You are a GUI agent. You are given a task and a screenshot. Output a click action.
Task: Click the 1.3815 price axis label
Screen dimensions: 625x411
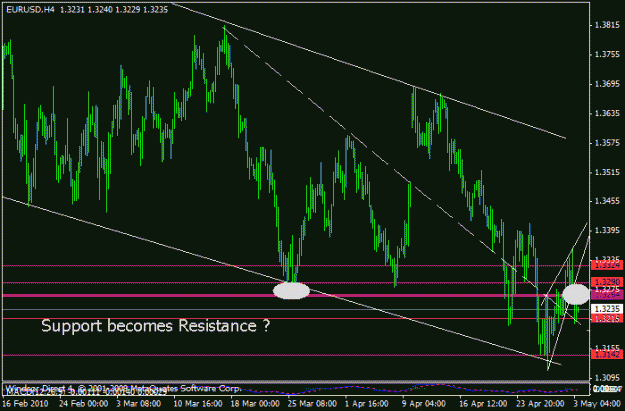tap(607, 25)
